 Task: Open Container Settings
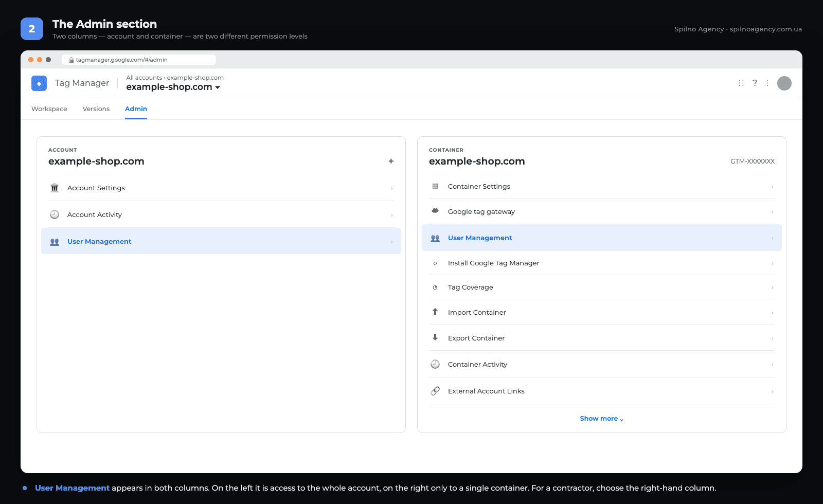click(602, 186)
